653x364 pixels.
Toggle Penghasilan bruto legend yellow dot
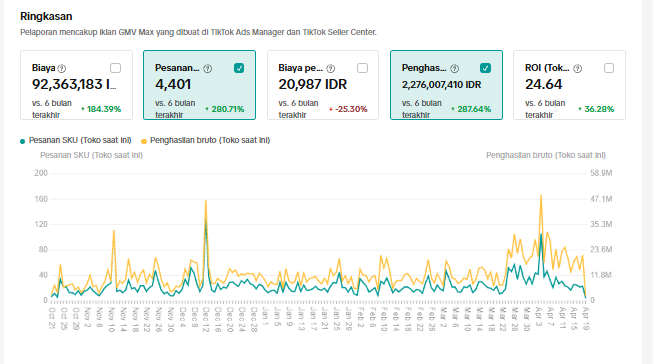(144, 141)
